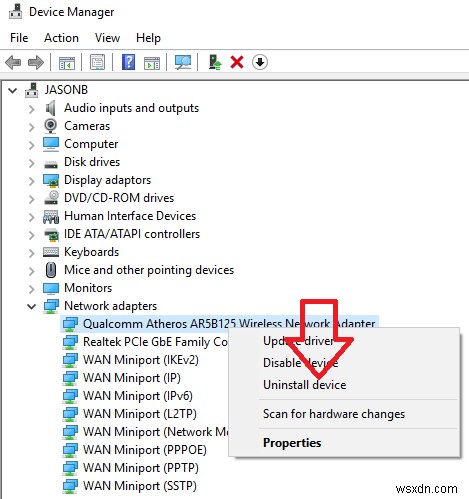This screenshot has width=469, height=499.
Task: Click the disc drive icon for DVD/CD-ROM
Action: (x=51, y=198)
